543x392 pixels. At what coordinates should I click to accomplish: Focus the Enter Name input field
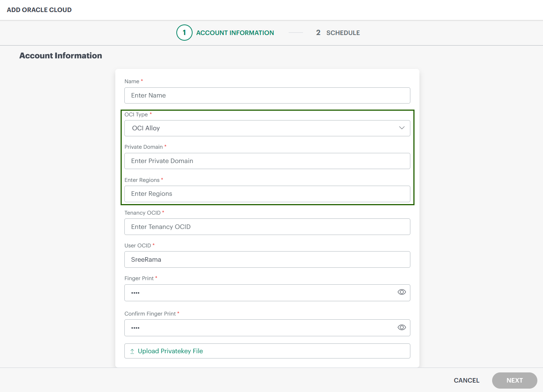pyautogui.click(x=267, y=96)
